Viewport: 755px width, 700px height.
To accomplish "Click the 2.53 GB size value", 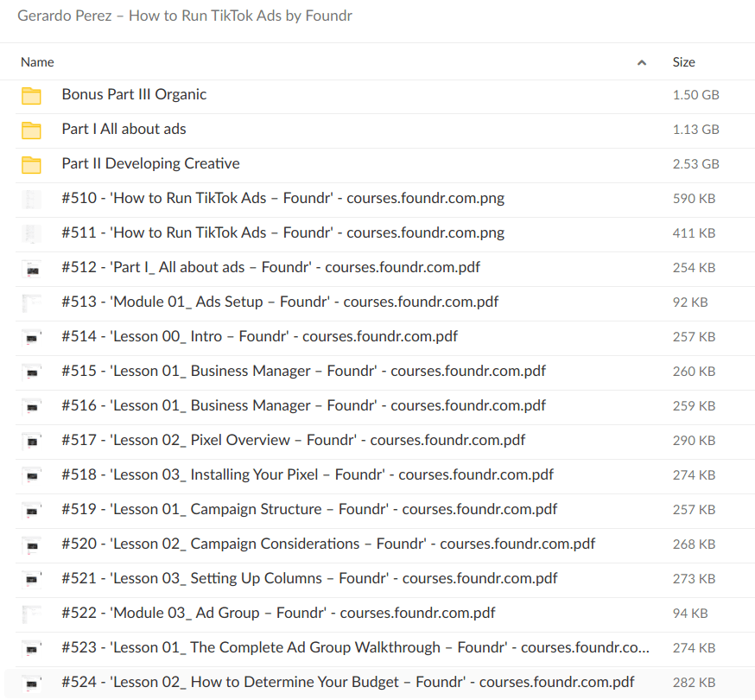I will [695, 164].
